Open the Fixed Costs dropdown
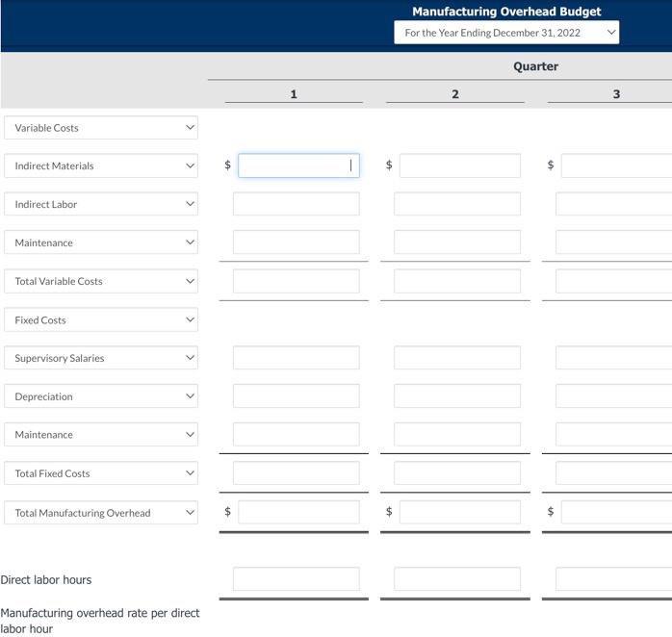Image resolution: width=672 pixels, height=637 pixels. coord(101,319)
